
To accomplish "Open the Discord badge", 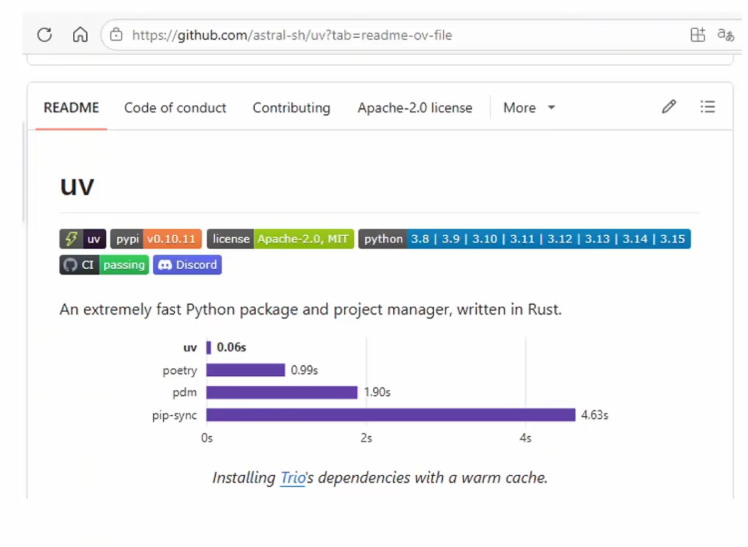I will pyautogui.click(x=187, y=265).
